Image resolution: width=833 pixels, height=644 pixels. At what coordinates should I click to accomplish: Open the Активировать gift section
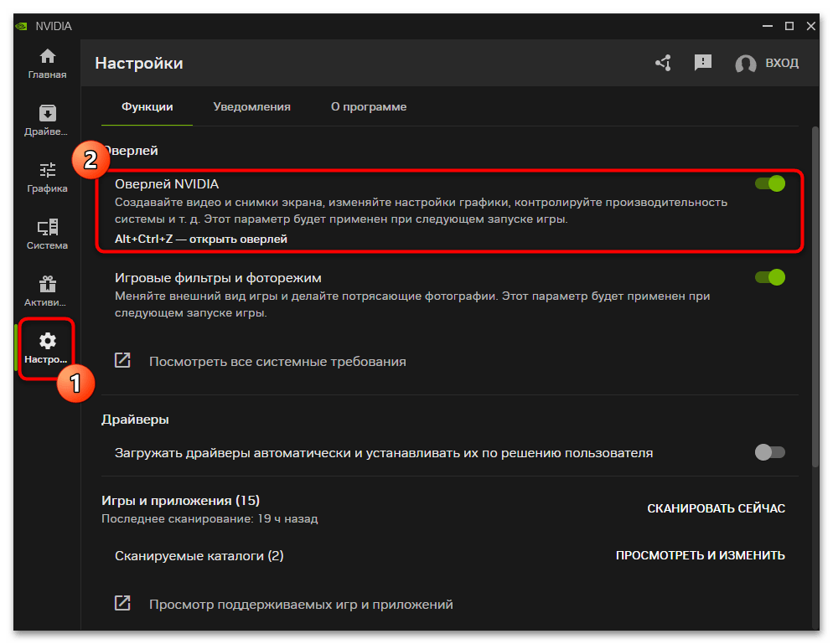point(47,291)
